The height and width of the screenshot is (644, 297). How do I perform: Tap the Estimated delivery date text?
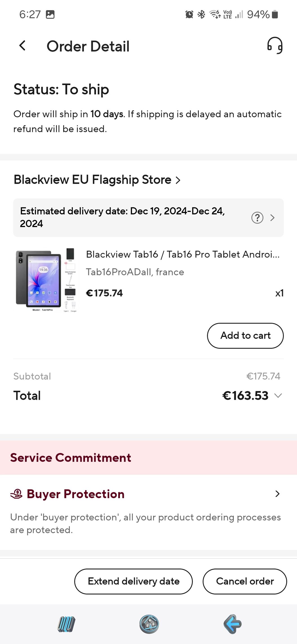pos(122,217)
